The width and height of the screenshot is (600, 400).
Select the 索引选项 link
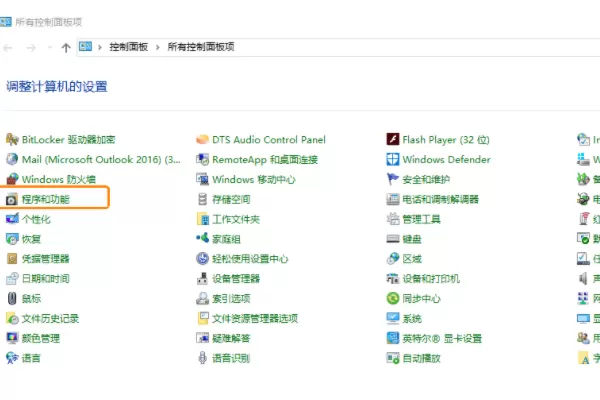click(x=231, y=299)
